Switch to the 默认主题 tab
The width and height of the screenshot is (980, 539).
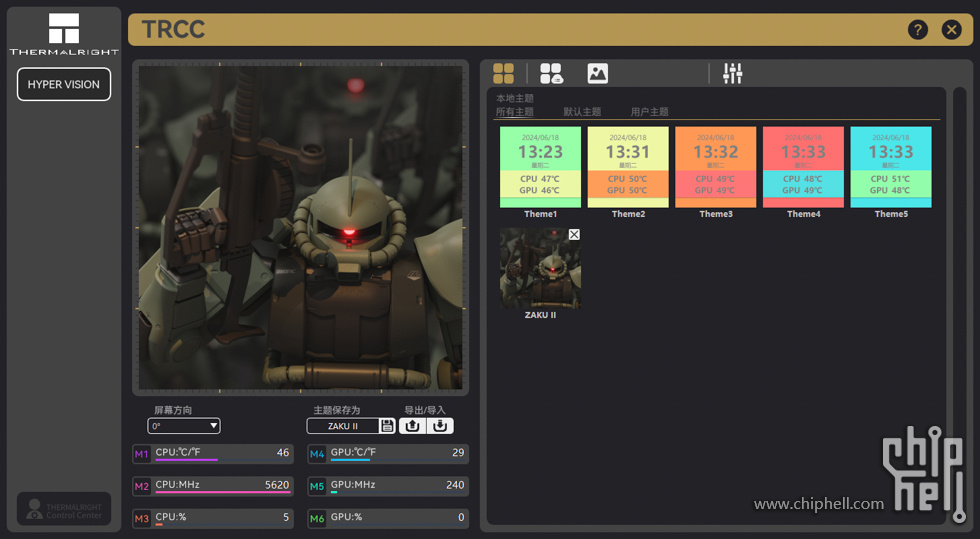(582, 112)
